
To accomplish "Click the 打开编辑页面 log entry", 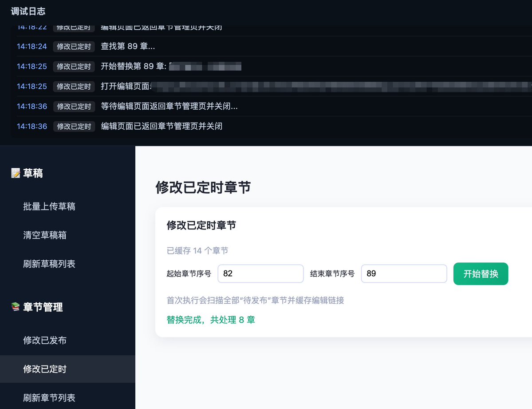I will [x=133, y=86].
